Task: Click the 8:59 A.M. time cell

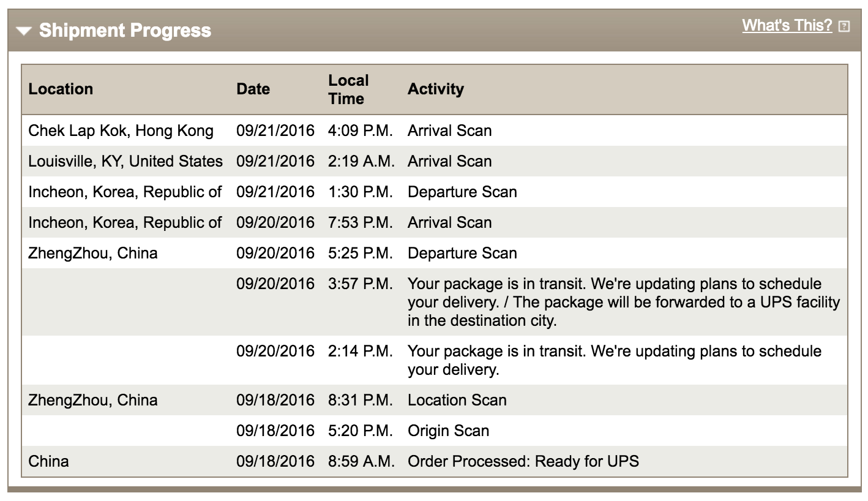Action: (361, 461)
